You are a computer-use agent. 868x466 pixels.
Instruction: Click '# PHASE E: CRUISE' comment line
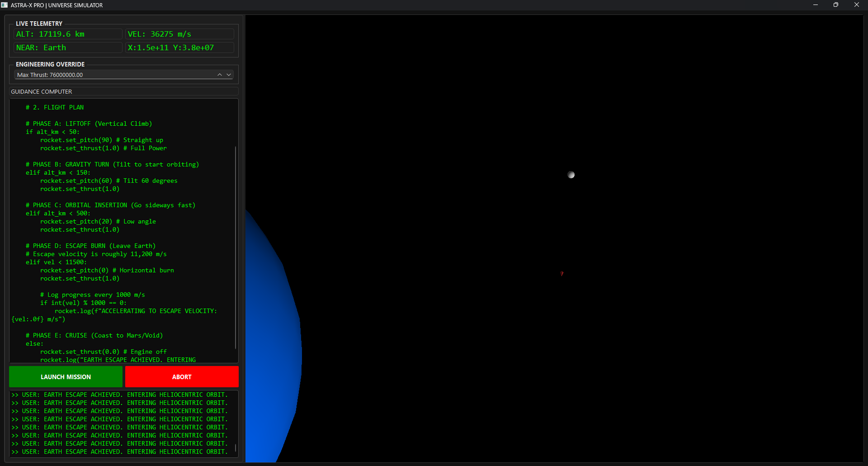[94, 335]
